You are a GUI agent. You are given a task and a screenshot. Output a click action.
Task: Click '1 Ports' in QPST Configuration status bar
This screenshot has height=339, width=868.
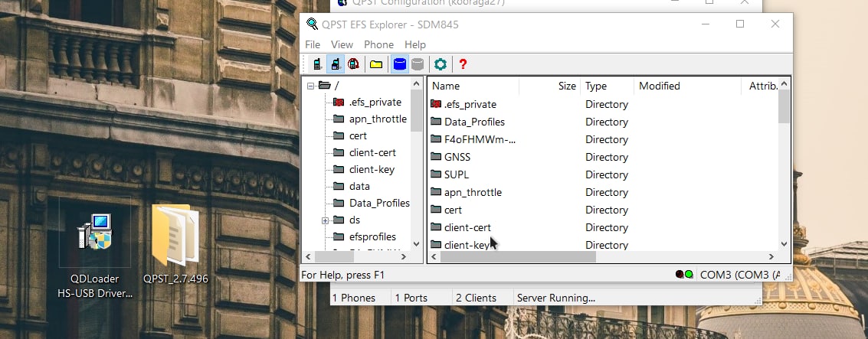point(411,298)
